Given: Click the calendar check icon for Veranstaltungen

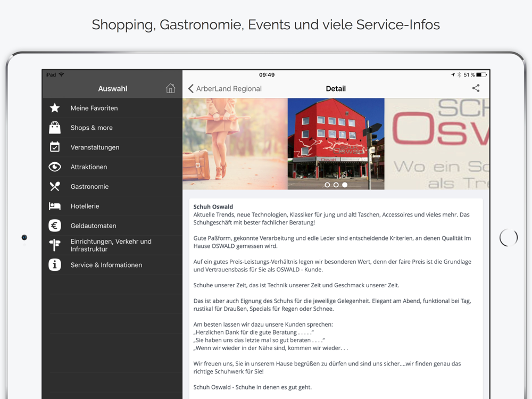Looking at the screenshot, I should tap(55, 147).
